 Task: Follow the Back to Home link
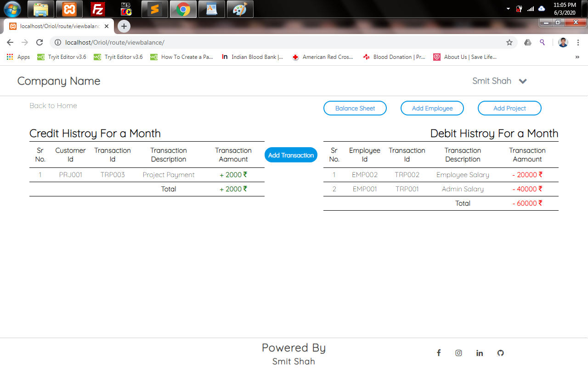(53, 106)
